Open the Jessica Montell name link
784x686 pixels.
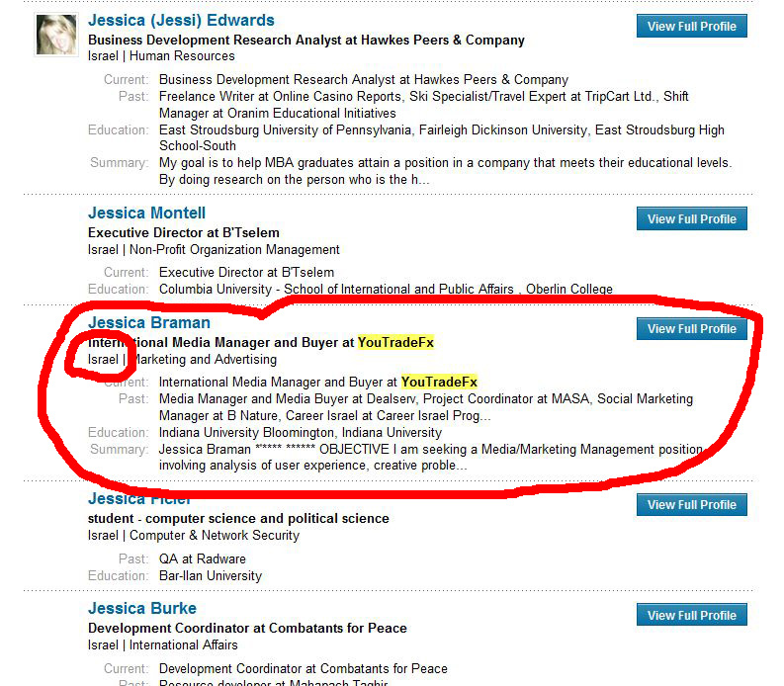(x=146, y=213)
